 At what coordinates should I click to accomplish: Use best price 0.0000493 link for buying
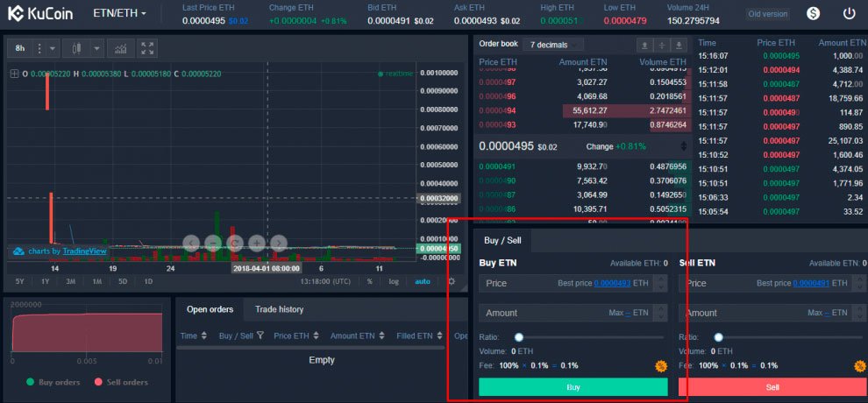pos(612,283)
